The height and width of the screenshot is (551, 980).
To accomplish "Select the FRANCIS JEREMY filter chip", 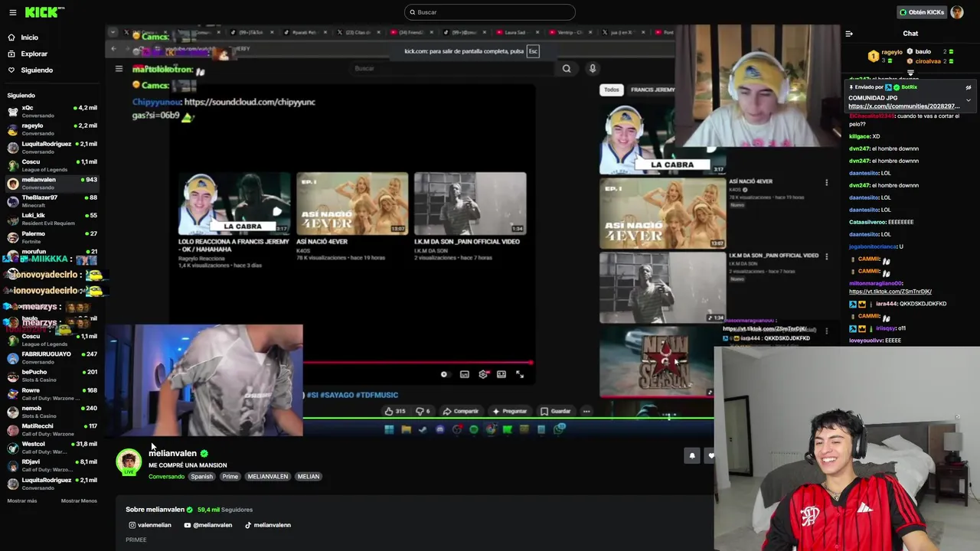I will pyautogui.click(x=652, y=90).
